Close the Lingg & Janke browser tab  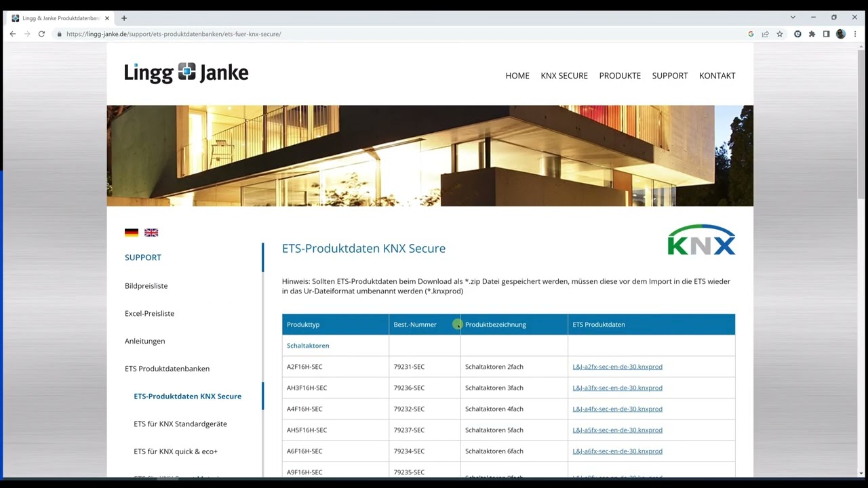(x=106, y=18)
